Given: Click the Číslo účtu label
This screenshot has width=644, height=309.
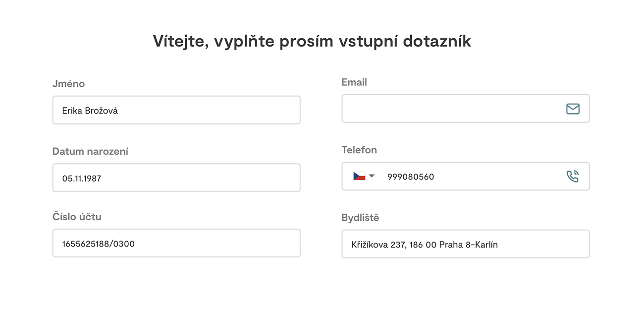Looking at the screenshot, I should pyautogui.click(x=77, y=217).
